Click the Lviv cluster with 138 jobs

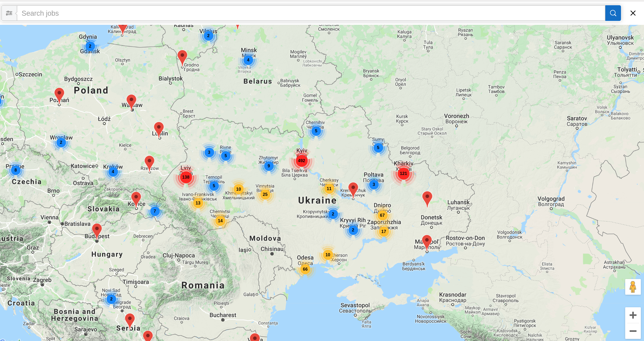click(186, 177)
